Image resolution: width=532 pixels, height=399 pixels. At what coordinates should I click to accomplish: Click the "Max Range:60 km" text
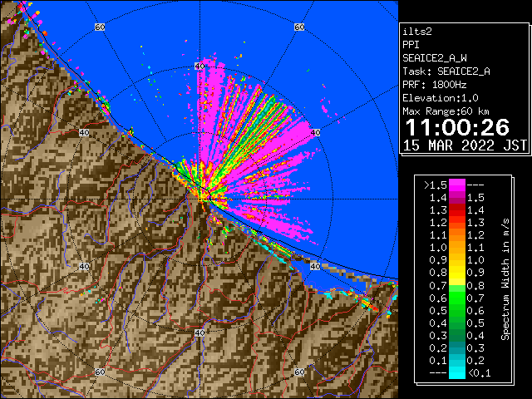pyautogui.click(x=446, y=111)
